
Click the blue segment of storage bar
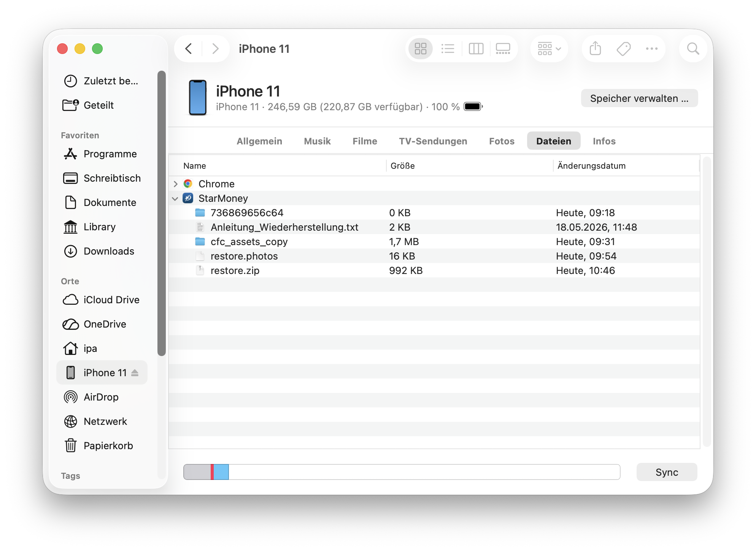[221, 472]
